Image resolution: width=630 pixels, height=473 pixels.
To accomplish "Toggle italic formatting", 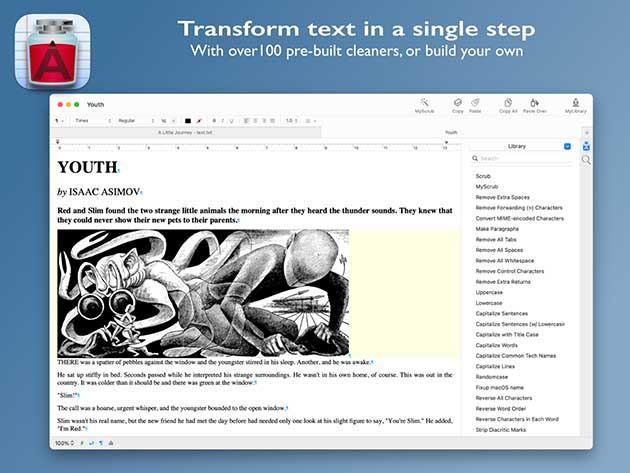I will click(x=223, y=121).
